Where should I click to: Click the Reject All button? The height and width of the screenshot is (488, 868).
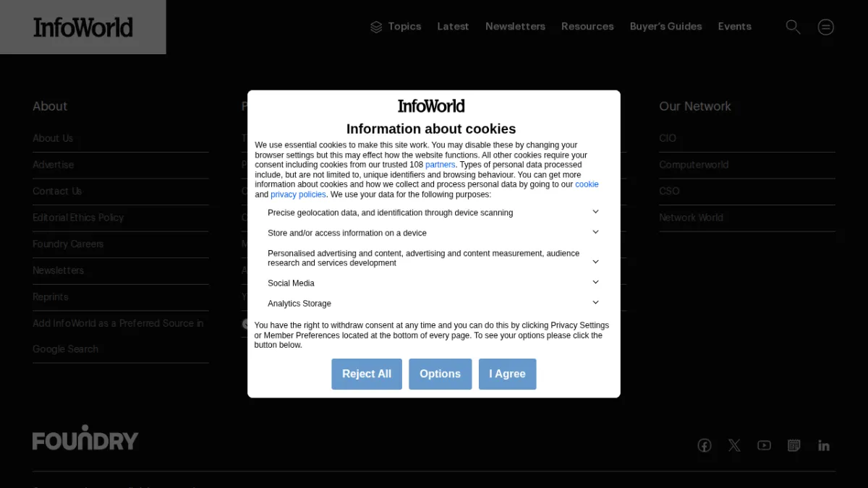click(367, 374)
